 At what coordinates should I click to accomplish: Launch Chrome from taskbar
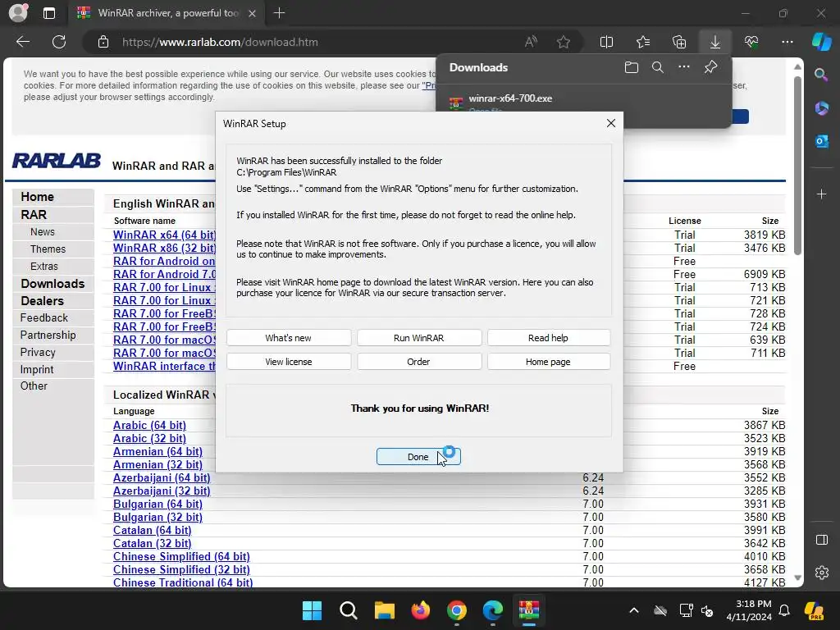456,610
